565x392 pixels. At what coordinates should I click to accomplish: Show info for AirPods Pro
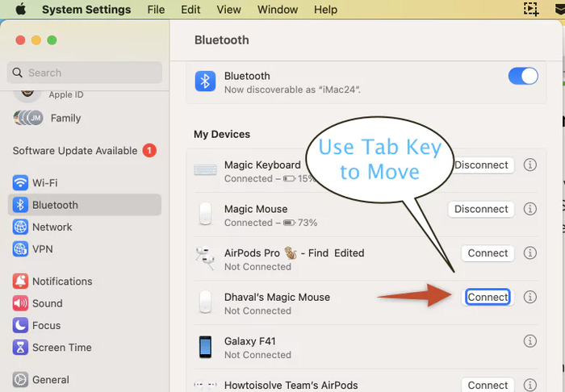pos(530,252)
